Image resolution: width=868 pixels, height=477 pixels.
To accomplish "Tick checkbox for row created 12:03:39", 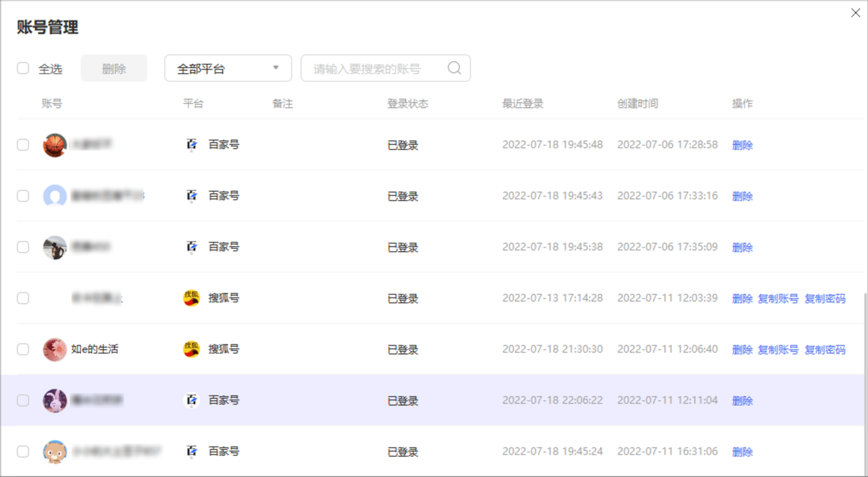I will (x=23, y=298).
